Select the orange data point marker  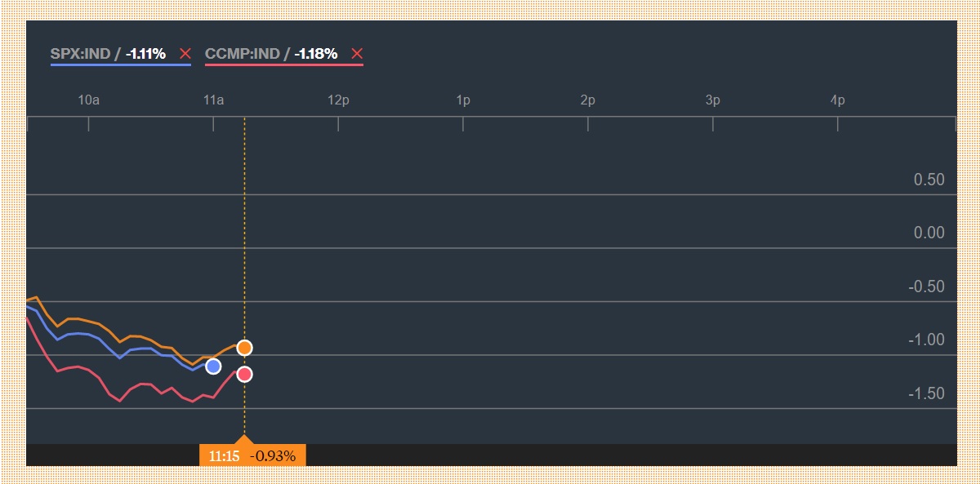[x=244, y=349]
